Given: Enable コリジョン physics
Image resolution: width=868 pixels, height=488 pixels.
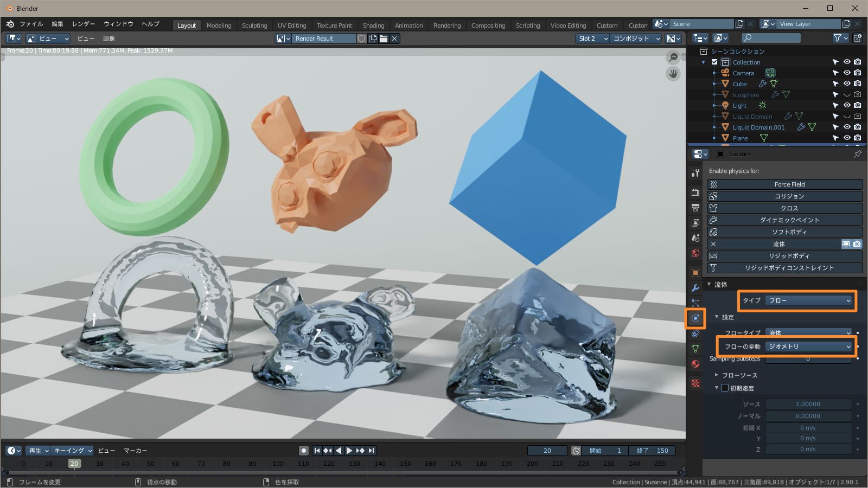Looking at the screenshot, I should click(784, 196).
